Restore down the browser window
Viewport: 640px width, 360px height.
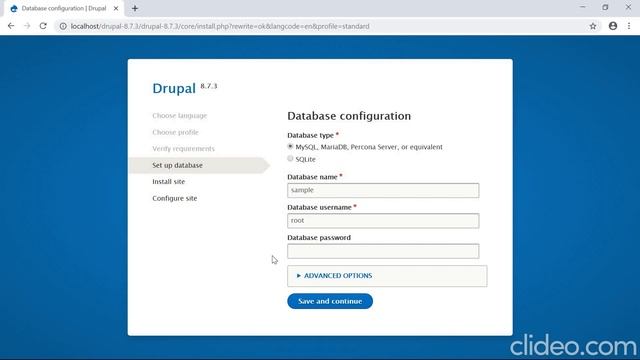(605, 7)
